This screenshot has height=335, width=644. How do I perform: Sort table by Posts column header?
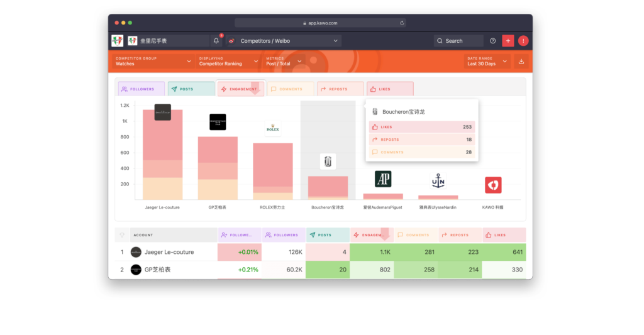pyautogui.click(x=328, y=235)
